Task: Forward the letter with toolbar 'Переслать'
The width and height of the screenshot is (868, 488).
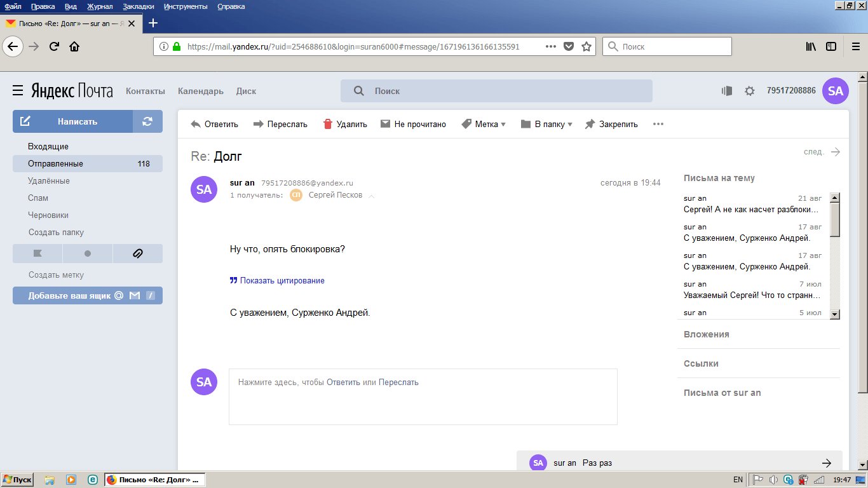Action: (280, 124)
